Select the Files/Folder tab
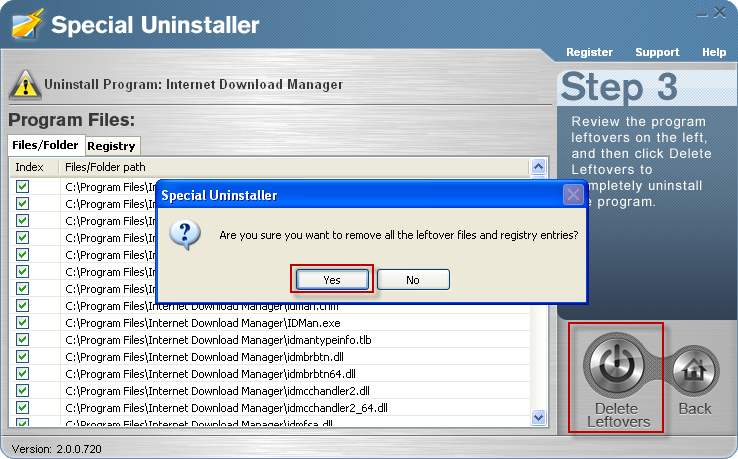Screen dimensions: 738x459 (x=46, y=145)
